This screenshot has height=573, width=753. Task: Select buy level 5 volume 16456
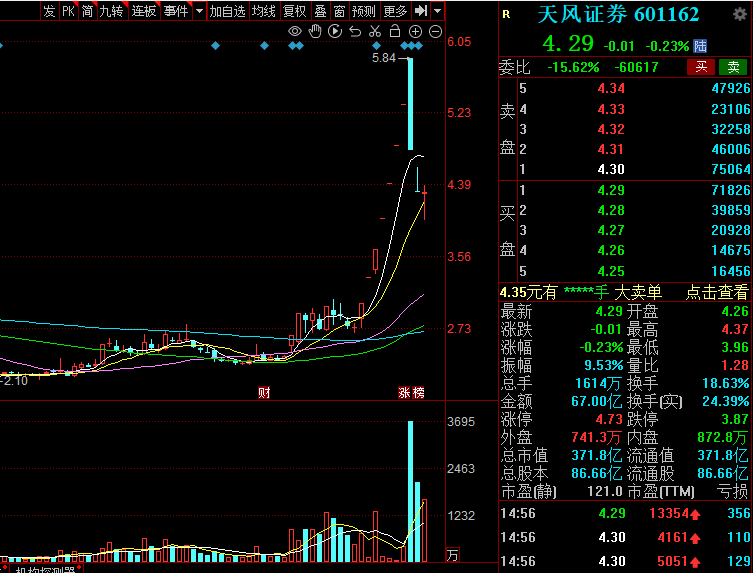(730, 271)
